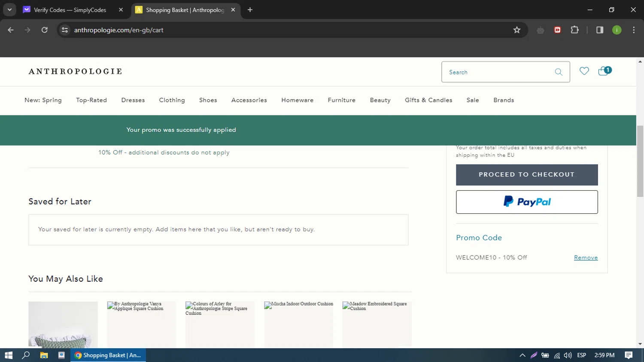The width and height of the screenshot is (644, 362).
Task: Open Mischa Indoor/Outdoor Cushion product
Action: tap(298, 324)
